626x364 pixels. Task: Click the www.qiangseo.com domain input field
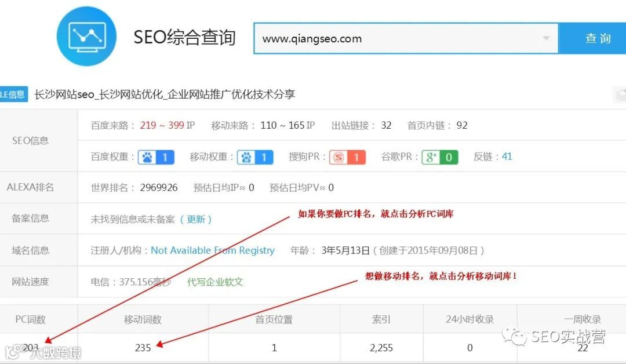[x=406, y=38]
